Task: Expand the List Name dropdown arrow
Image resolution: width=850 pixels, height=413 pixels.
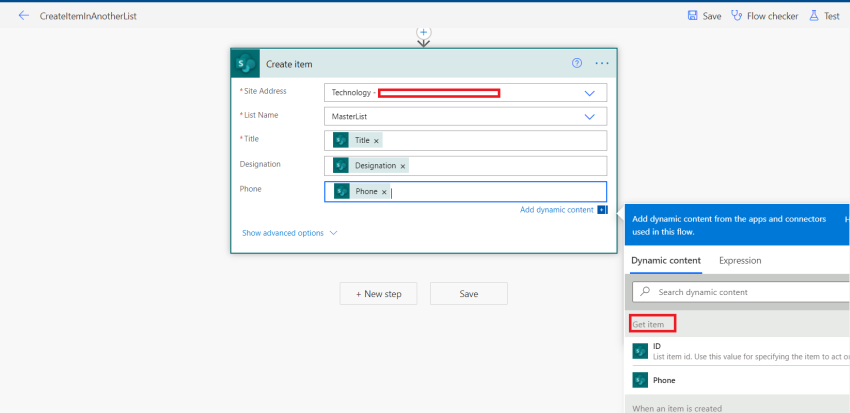Action: (x=590, y=117)
